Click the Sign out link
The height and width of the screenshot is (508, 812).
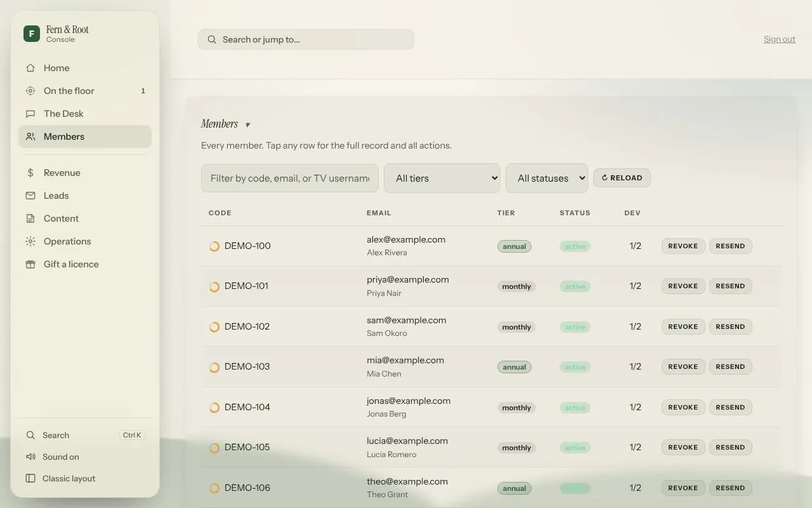point(780,39)
